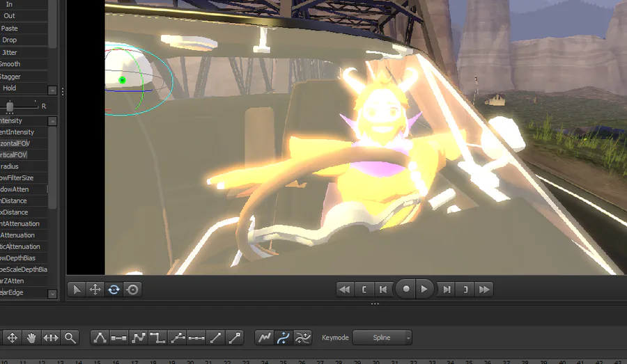Select the intensity attribute row
Viewport: 627px width, 364px height.
(x=24, y=120)
